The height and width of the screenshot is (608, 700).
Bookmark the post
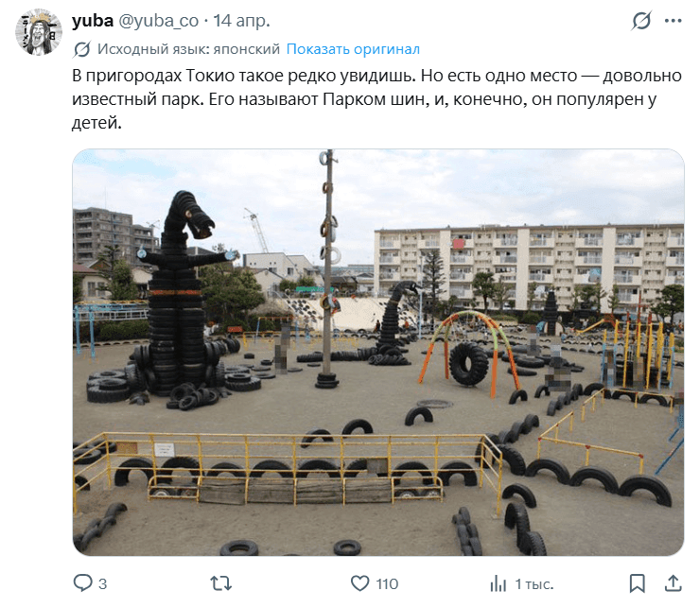(x=637, y=583)
